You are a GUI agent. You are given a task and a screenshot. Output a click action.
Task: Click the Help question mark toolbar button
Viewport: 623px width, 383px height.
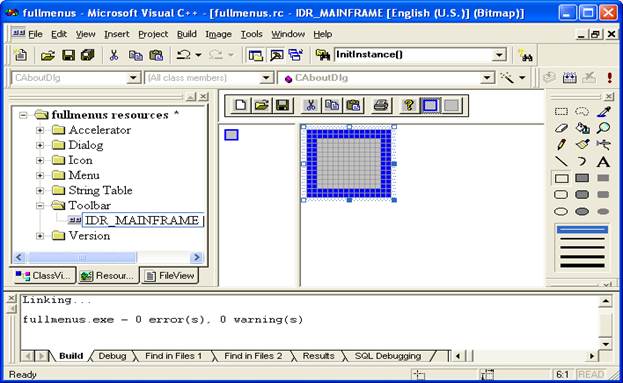[x=408, y=105]
